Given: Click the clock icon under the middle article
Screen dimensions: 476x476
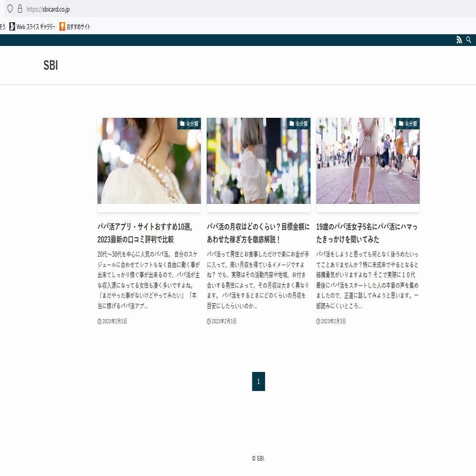Looking at the screenshot, I should tap(209, 321).
